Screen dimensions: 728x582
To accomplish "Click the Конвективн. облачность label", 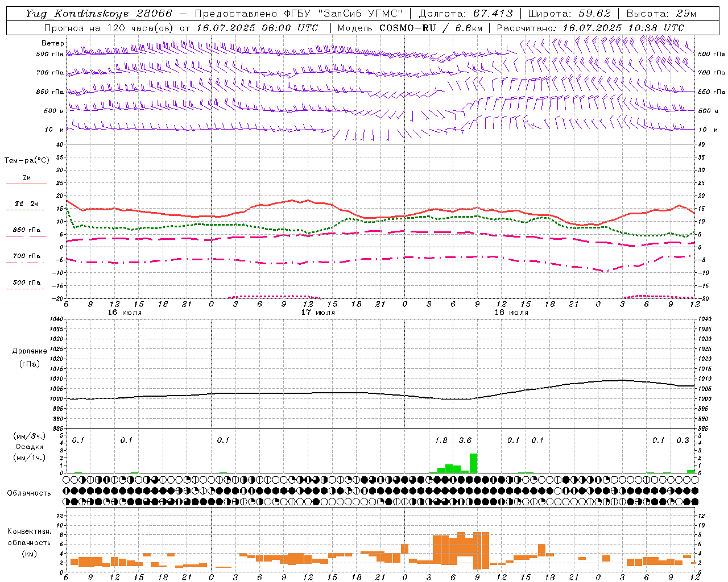I will [30, 537].
